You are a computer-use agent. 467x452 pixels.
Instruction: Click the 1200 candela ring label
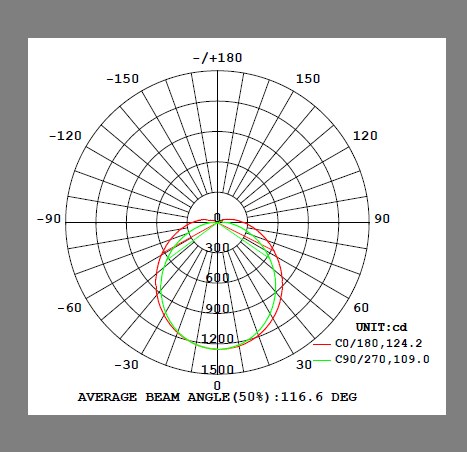tap(217, 339)
